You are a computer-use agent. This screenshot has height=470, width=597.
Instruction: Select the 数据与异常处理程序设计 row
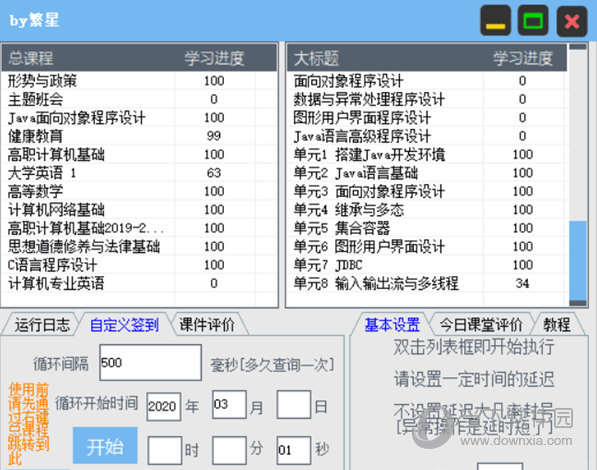pos(427,99)
